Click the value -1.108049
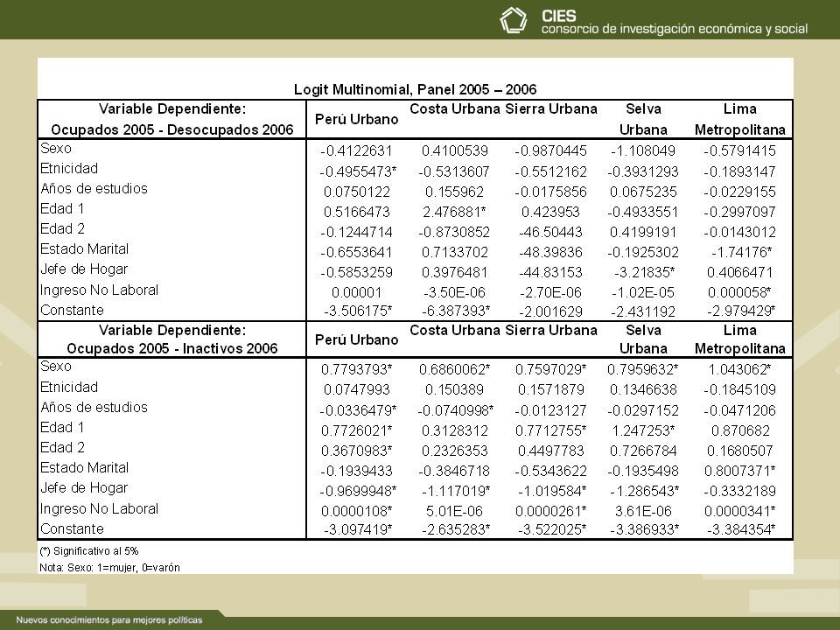The image size is (840, 630). 643,151
